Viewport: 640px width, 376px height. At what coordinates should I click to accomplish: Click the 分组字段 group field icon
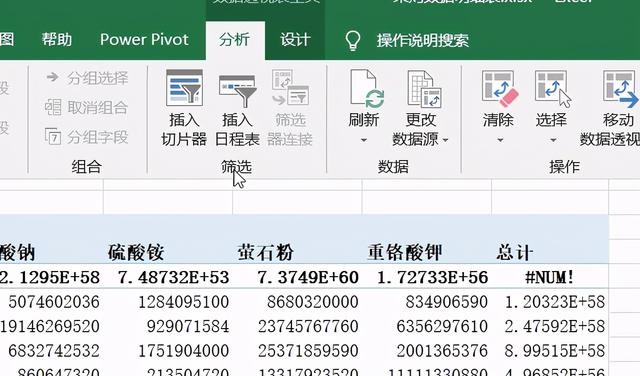coord(53,137)
